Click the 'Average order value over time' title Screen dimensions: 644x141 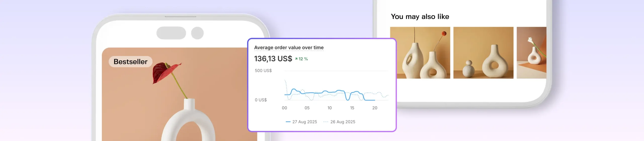click(x=289, y=48)
